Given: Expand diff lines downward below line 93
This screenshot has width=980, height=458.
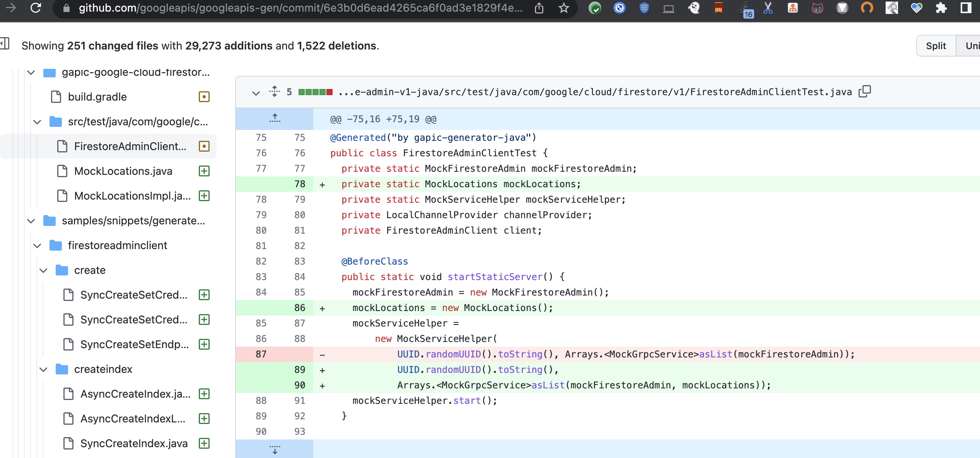Looking at the screenshot, I should [x=275, y=449].
